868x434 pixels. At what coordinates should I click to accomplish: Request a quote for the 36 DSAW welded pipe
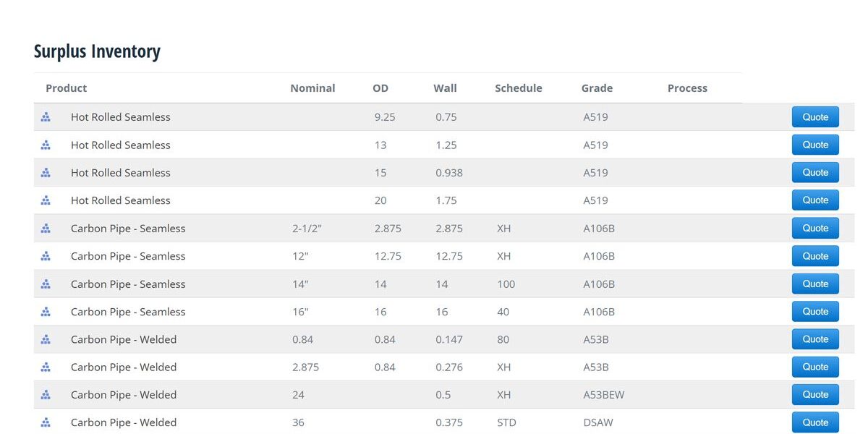coord(815,422)
